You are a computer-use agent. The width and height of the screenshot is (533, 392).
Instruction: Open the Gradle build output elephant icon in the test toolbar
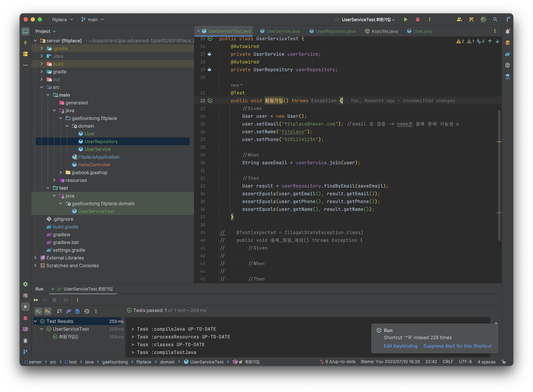(x=69, y=311)
